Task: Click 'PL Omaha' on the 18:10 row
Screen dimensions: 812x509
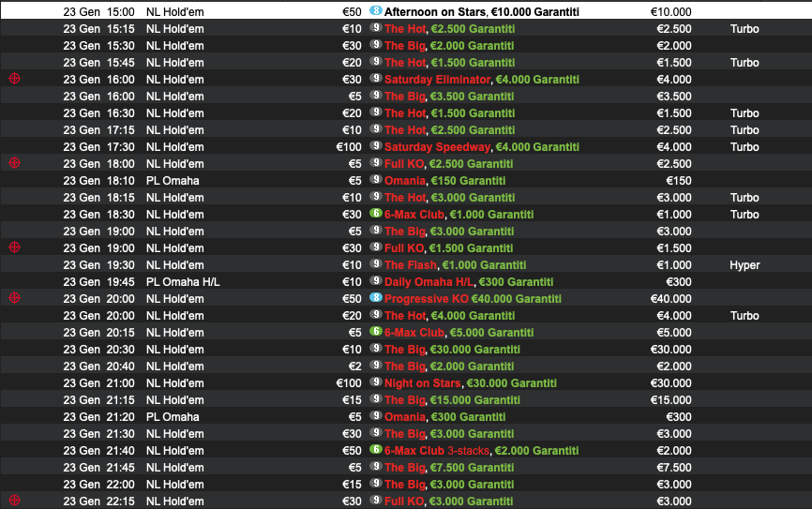Action: (173, 181)
